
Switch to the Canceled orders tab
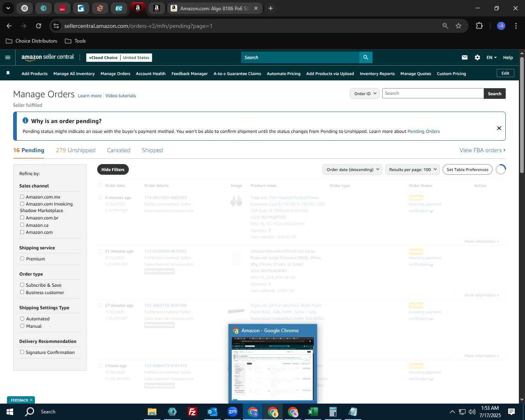119,150
